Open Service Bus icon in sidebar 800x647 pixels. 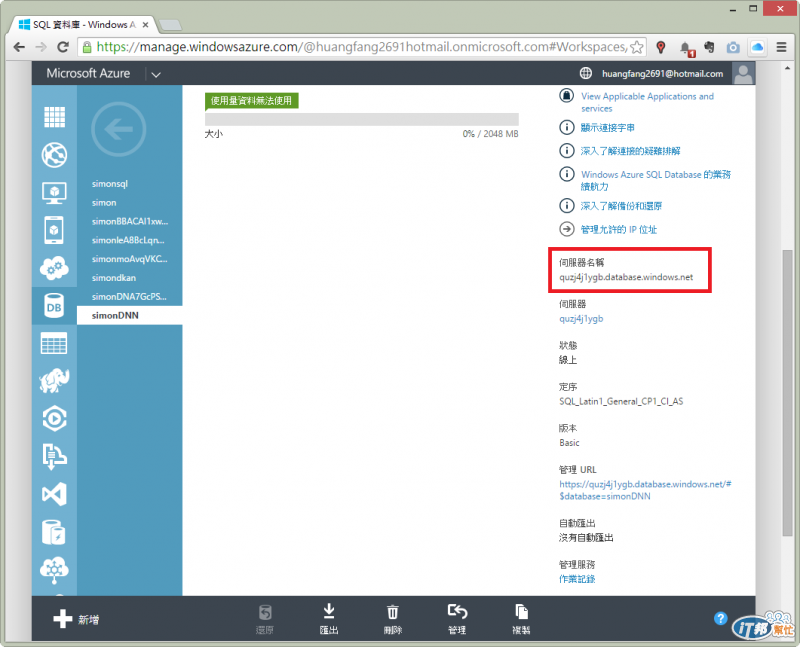[54, 457]
